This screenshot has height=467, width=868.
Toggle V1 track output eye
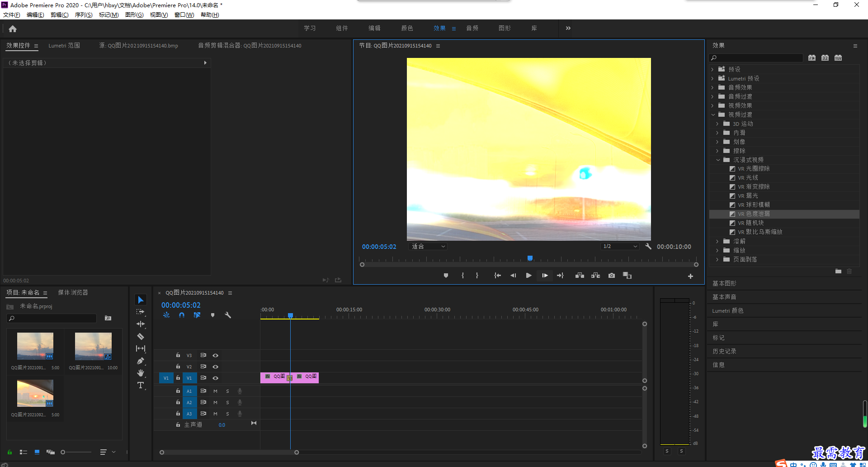tap(216, 378)
